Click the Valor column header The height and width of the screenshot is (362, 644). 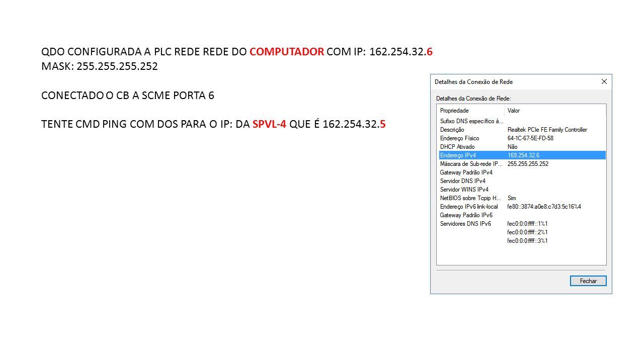click(555, 111)
